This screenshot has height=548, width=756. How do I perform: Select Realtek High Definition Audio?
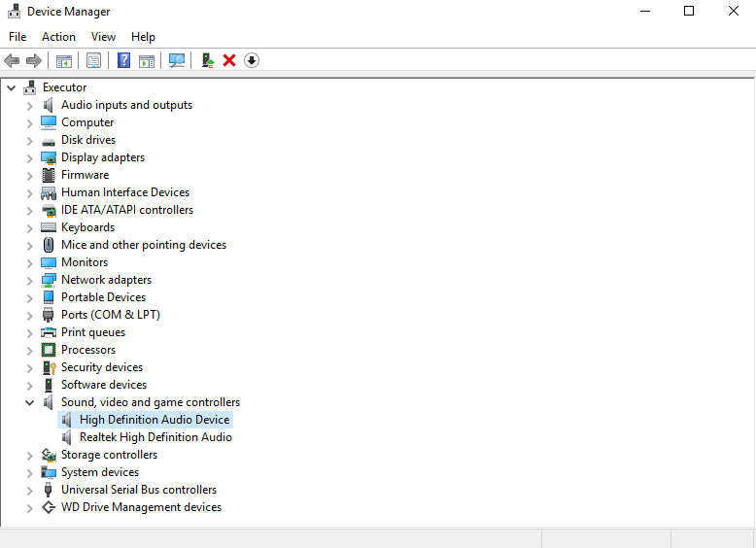click(x=155, y=437)
